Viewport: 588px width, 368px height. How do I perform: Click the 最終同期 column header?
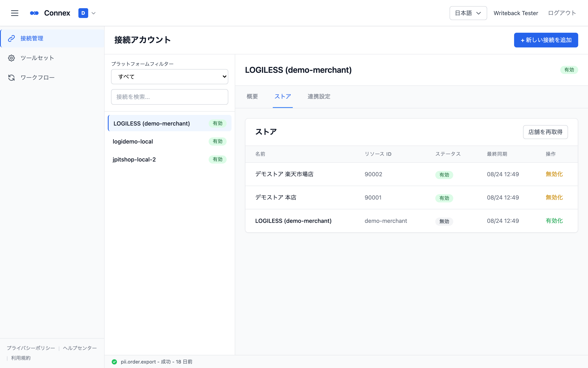click(497, 154)
